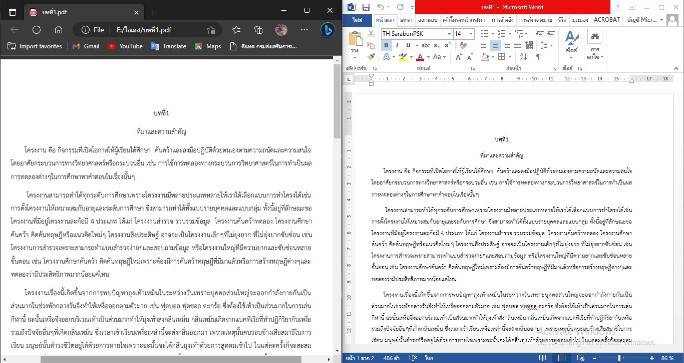Click the Paste clipboard icon in Word
The width and height of the screenshot is (684, 363).
point(356,39)
